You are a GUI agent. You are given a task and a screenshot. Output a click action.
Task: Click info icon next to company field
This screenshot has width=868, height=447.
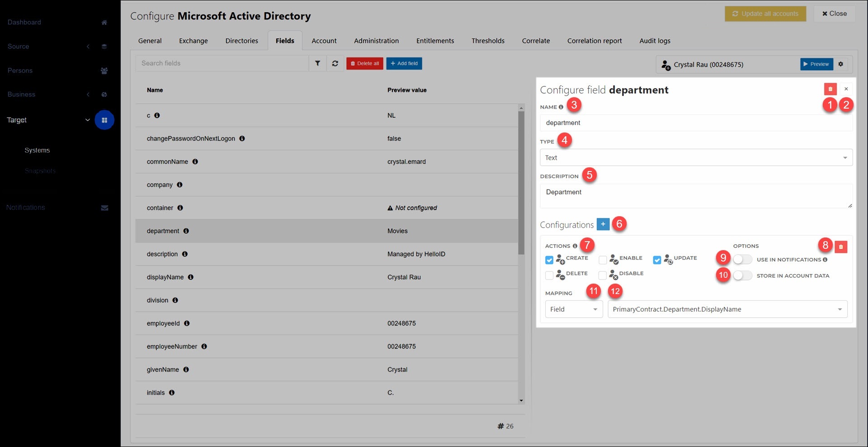180,185
